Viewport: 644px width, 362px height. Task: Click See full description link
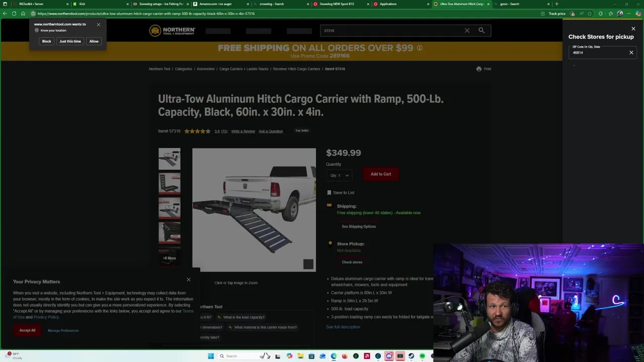343,327
